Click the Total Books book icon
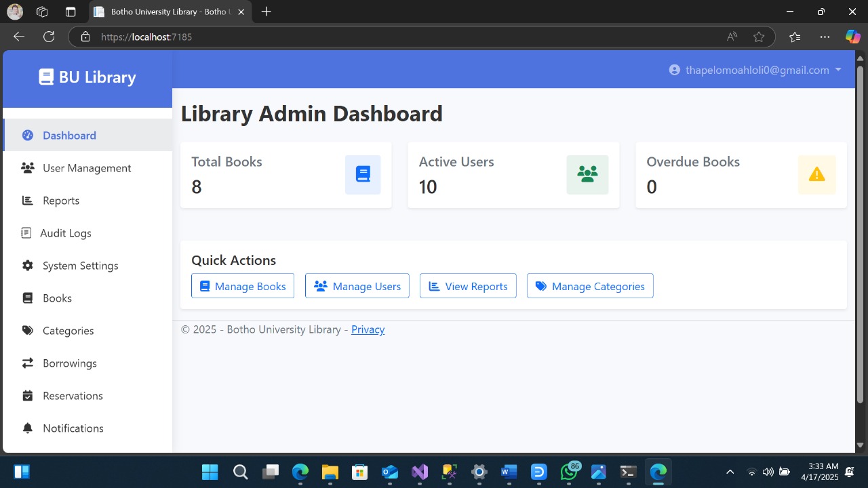868x488 pixels. pos(363,175)
